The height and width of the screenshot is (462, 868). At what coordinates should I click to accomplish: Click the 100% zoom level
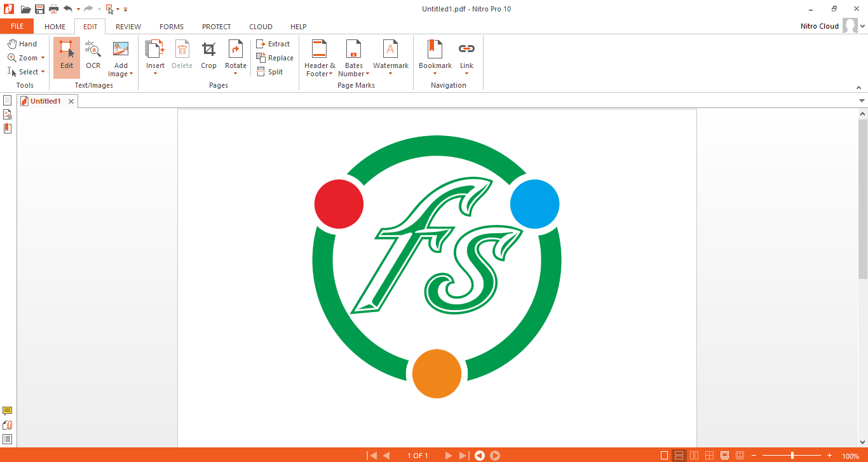(x=850, y=456)
